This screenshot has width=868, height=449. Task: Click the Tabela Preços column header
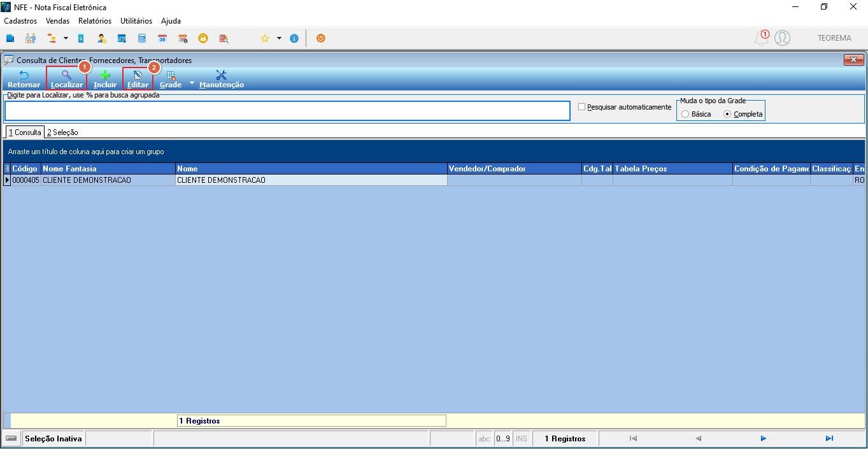(672, 169)
